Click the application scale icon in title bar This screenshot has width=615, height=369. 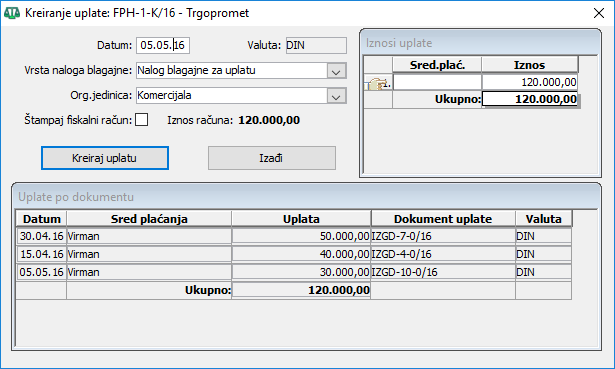click(x=12, y=13)
